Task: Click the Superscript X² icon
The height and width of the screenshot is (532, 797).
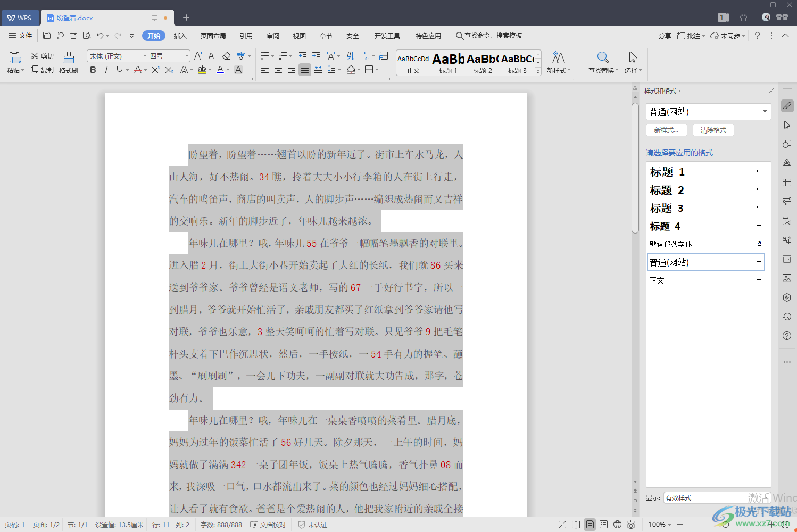Action: tap(156, 70)
